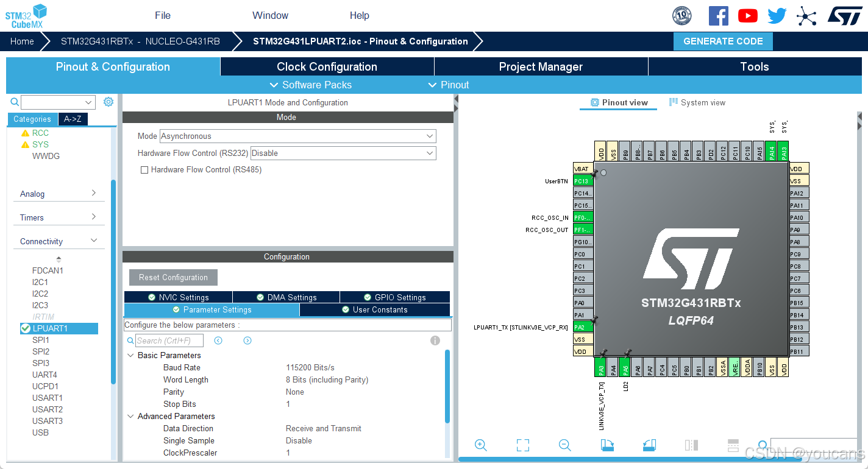Select the PA2 LPUART1_TX pin
Image resolution: width=868 pixels, height=469 pixels.
pyautogui.click(x=583, y=327)
